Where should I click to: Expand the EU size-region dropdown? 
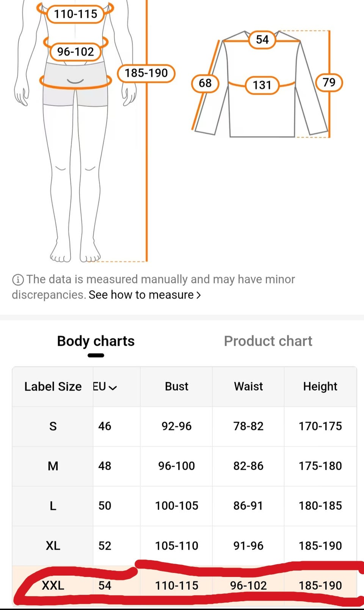pos(105,387)
